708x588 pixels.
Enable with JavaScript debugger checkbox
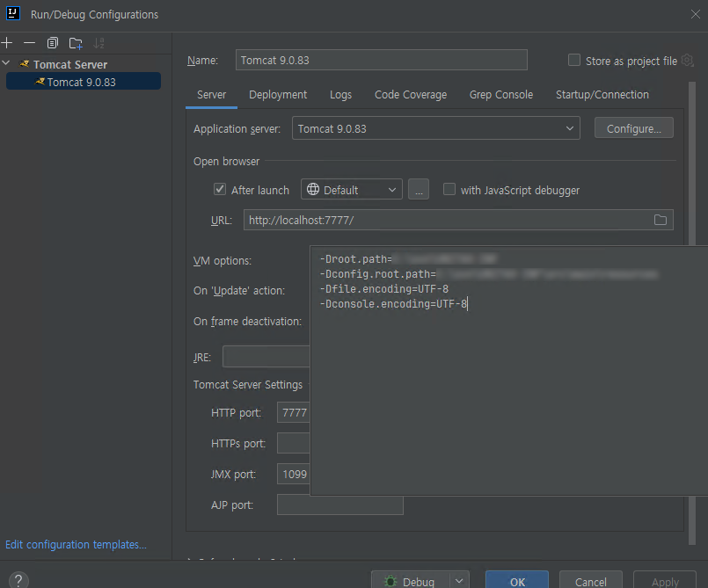449,189
